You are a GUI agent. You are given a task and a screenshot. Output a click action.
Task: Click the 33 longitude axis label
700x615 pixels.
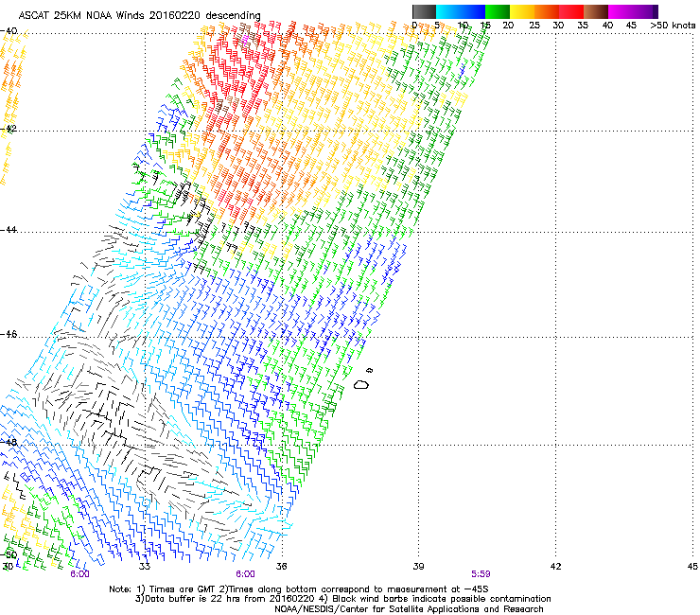pyautogui.click(x=145, y=567)
